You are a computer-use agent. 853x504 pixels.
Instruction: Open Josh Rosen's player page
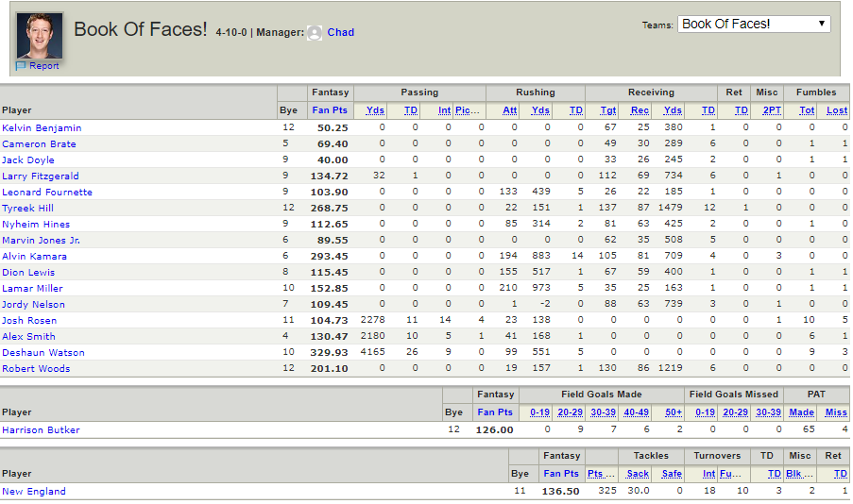pos(29,320)
